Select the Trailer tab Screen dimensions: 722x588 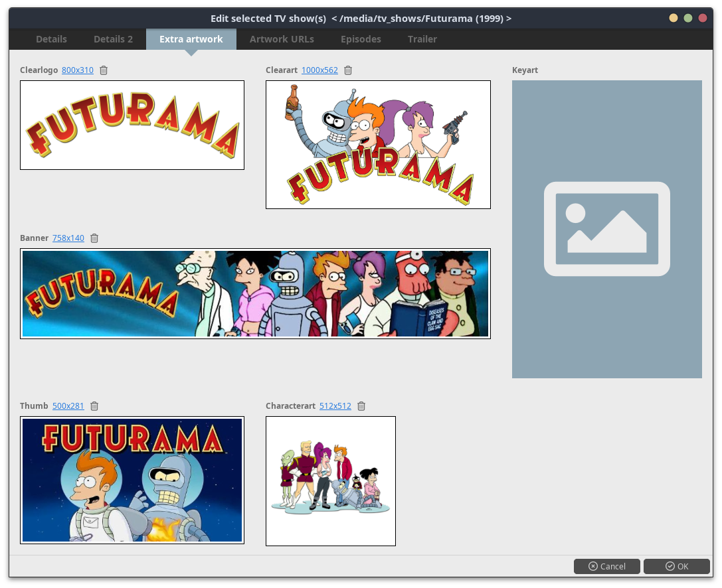[x=422, y=39]
